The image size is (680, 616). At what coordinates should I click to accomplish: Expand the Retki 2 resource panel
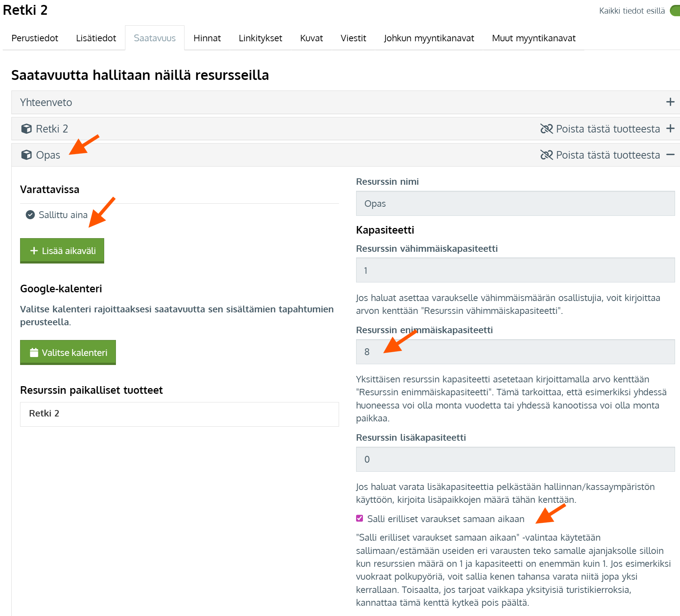(x=670, y=129)
